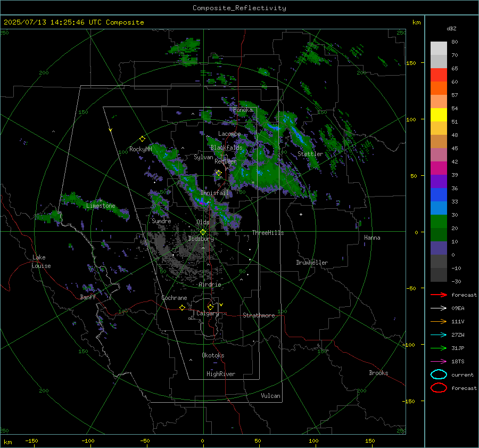479x448 pixels.
Task: Click the Composite_Reflectivity title
Action: 240,8
